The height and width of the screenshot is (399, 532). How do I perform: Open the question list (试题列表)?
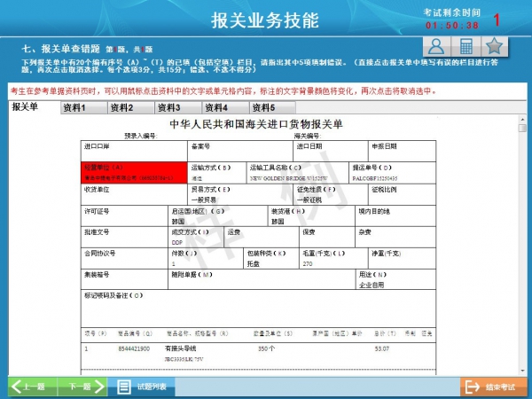(145, 387)
